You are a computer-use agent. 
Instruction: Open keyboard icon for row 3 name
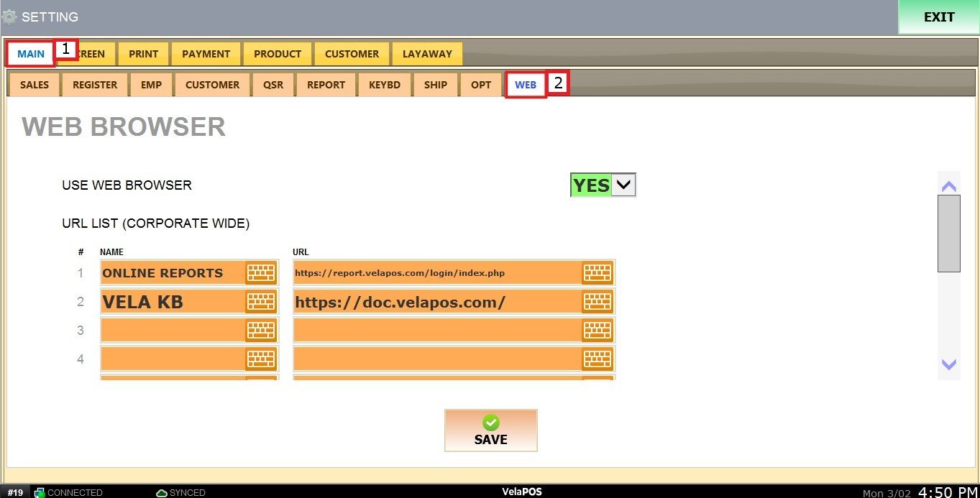pos(261,331)
